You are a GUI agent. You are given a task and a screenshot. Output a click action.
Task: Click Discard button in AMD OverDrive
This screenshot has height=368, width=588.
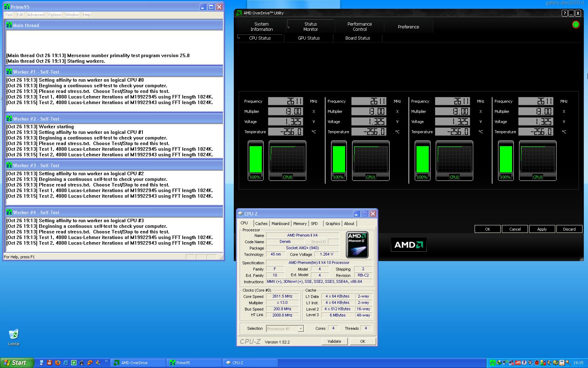click(x=569, y=229)
